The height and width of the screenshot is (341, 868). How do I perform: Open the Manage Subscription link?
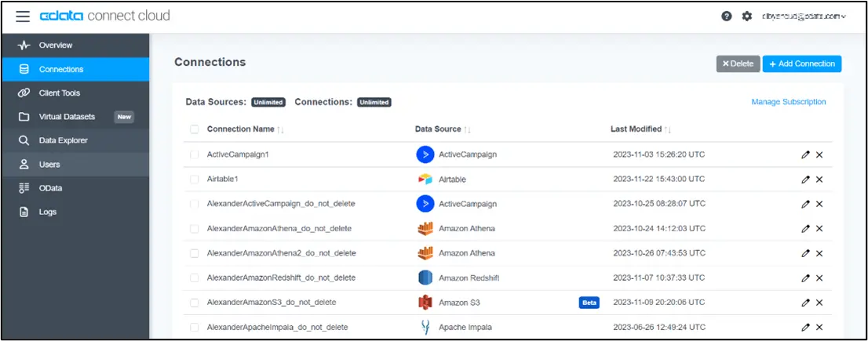coord(788,102)
